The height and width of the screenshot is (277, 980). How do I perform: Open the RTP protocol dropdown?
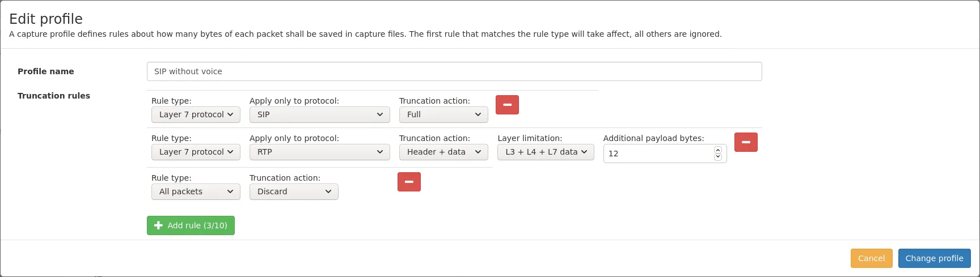click(319, 152)
